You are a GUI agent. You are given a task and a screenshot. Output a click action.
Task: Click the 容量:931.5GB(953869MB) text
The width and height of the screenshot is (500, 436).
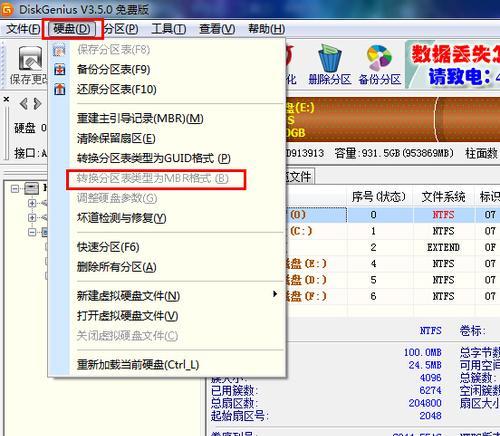point(394,153)
